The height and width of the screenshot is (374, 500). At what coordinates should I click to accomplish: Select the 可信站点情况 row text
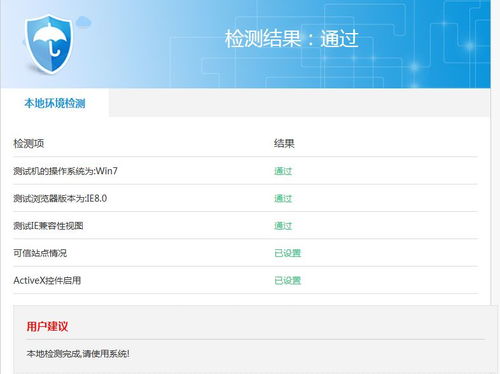[x=40, y=253]
